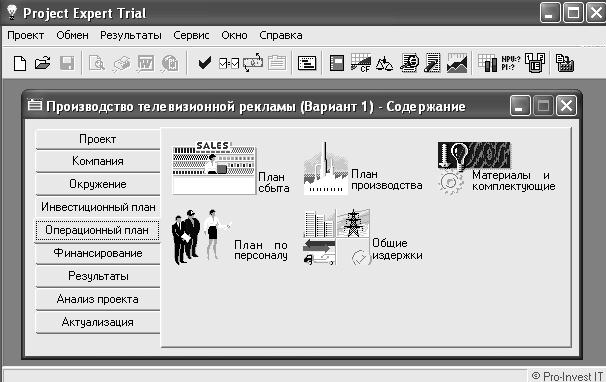Open the CF cash-flow toolbar icon
606x382 pixels.
tap(361, 63)
